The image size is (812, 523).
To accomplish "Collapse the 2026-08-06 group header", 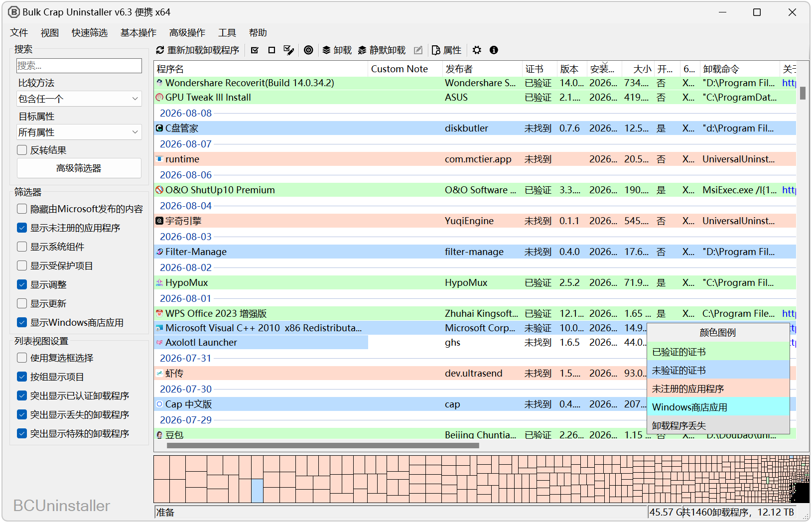I will point(186,175).
